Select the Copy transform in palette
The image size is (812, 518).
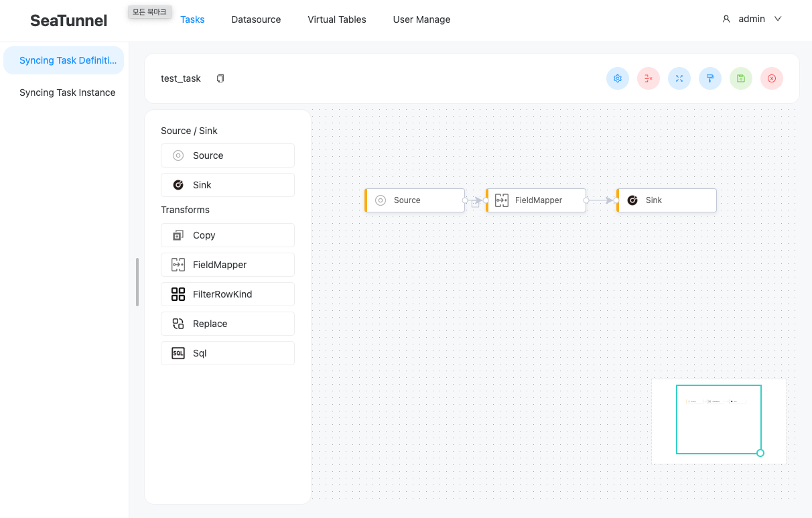(228, 235)
